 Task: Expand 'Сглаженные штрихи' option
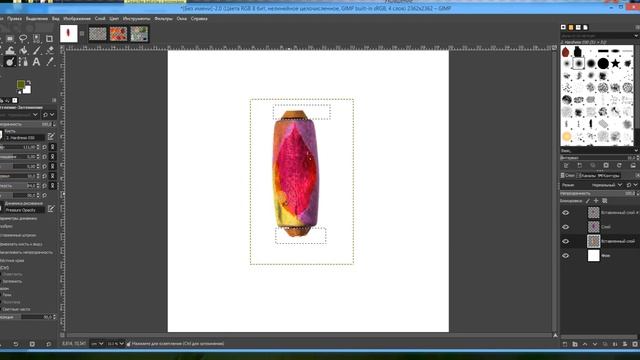click(18, 235)
